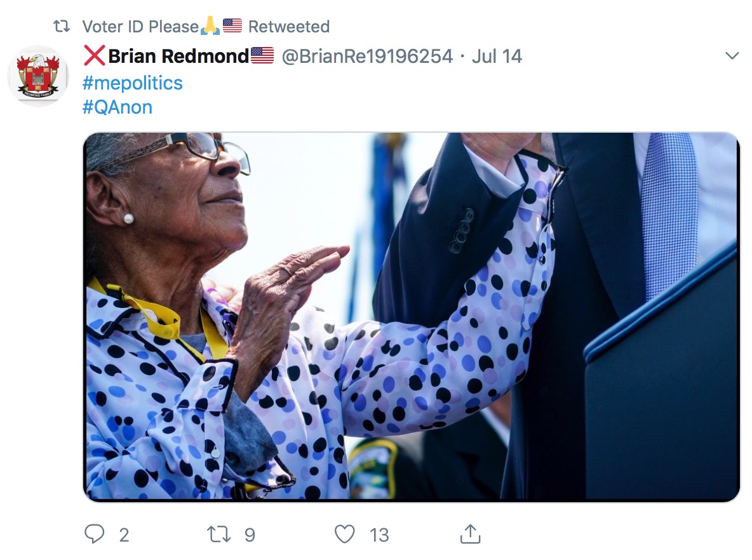
Task: Click the Retweeted label text
Action: pyautogui.click(x=289, y=27)
